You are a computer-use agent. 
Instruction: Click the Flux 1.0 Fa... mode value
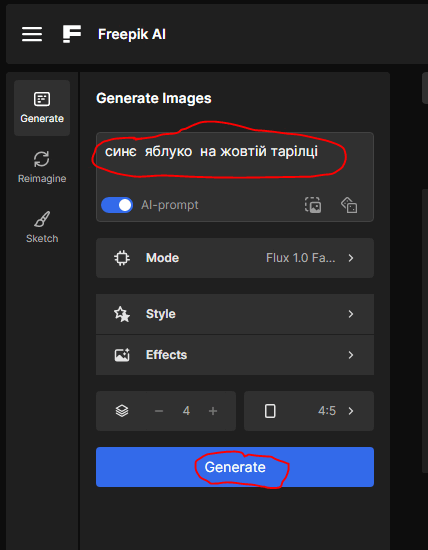[x=301, y=258]
